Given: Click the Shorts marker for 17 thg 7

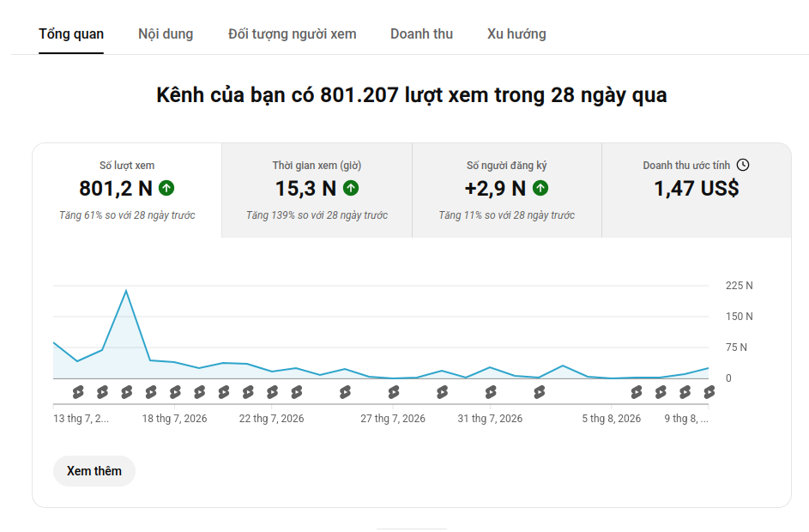Looking at the screenshot, I should click(151, 393).
